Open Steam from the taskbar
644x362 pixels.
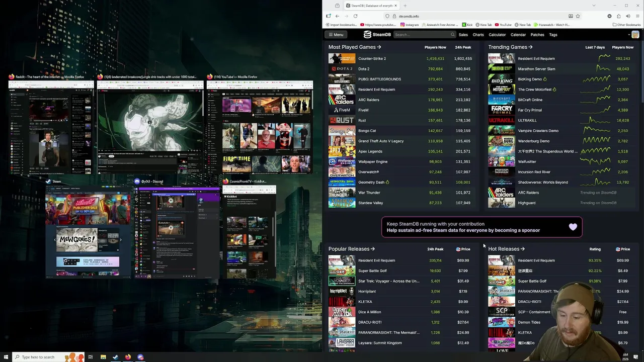tap(116, 357)
